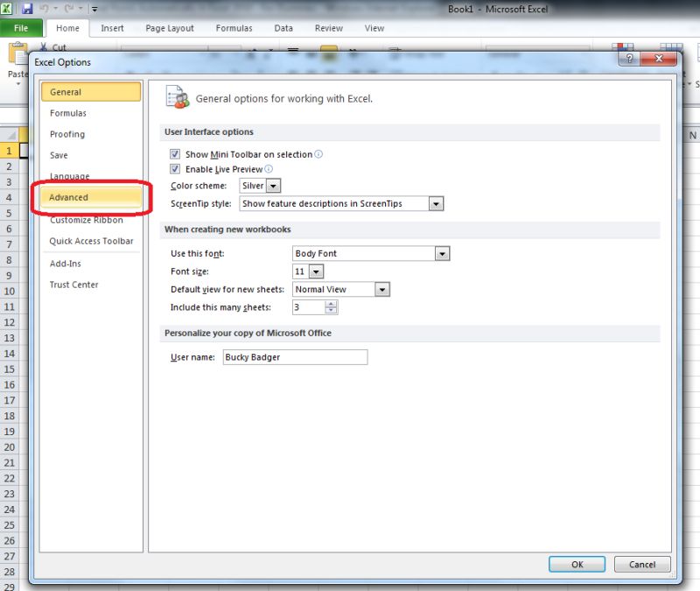Image resolution: width=700 pixels, height=591 pixels.
Task: Click the Excel program icon in the title bar
Action: (5, 7)
